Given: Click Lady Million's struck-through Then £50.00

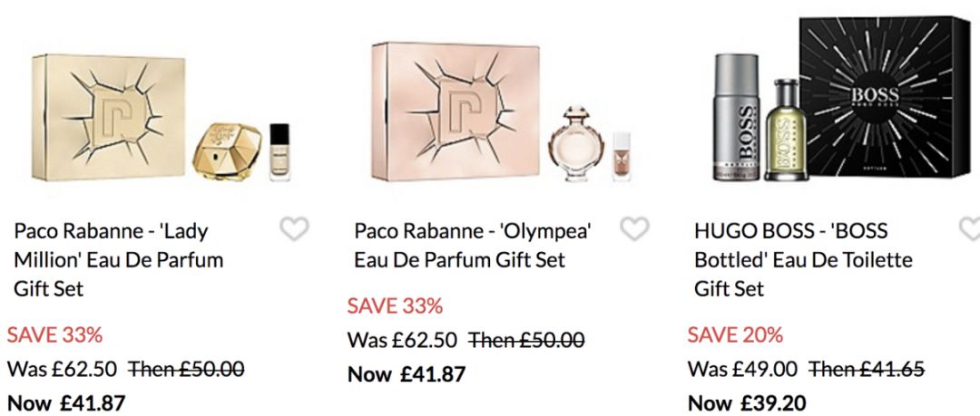Looking at the screenshot, I should pyautogui.click(x=186, y=369).
